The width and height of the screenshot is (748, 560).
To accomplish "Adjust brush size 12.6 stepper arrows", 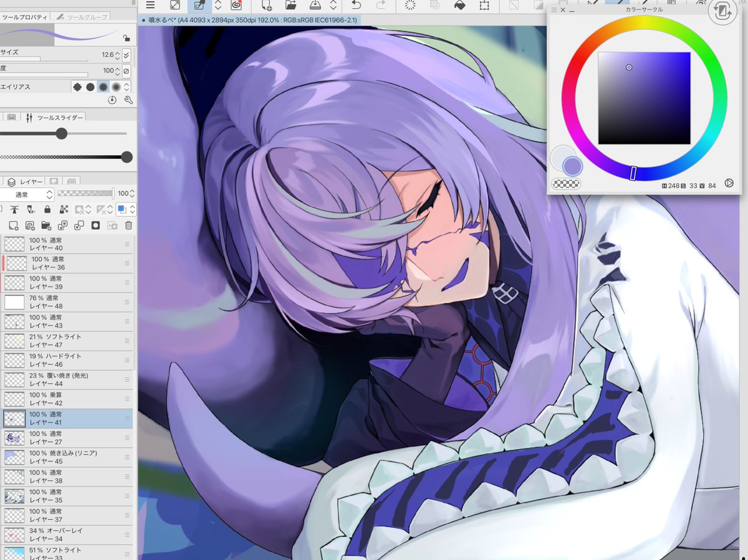I will (118, 55).
